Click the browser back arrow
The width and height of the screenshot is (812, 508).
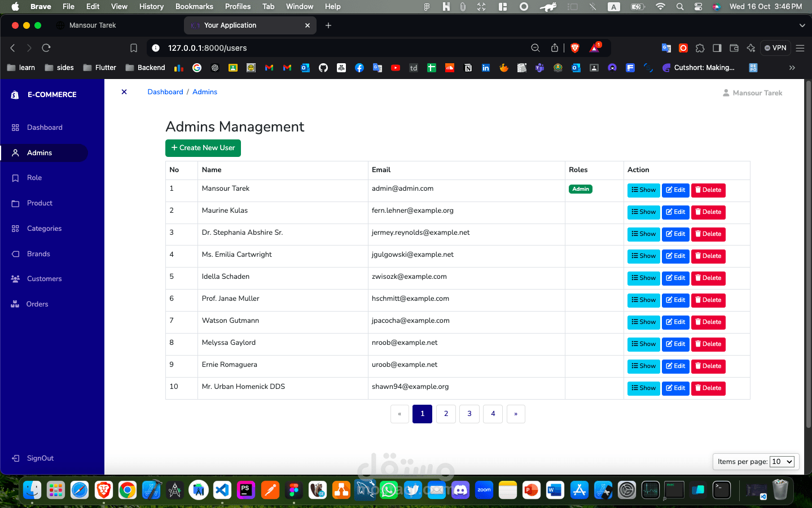pyautogui.click(x=13, y=48)
